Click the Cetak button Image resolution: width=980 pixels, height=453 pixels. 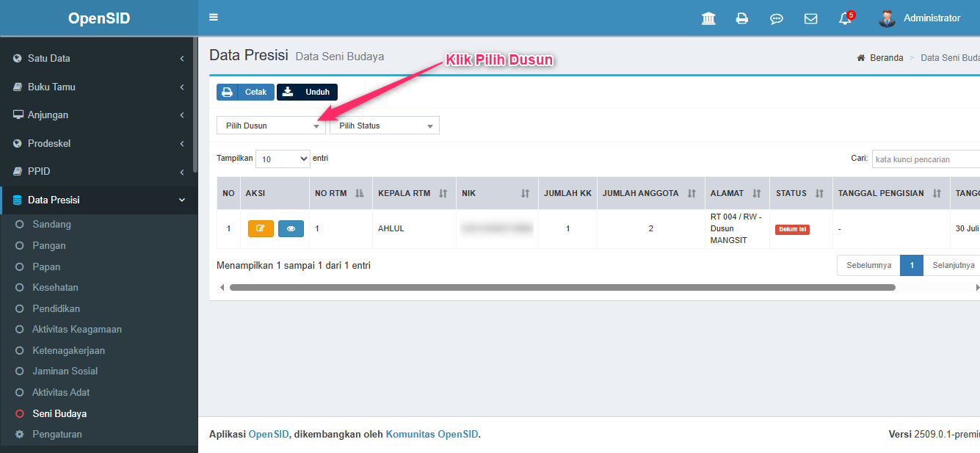[x=245, y=92]
